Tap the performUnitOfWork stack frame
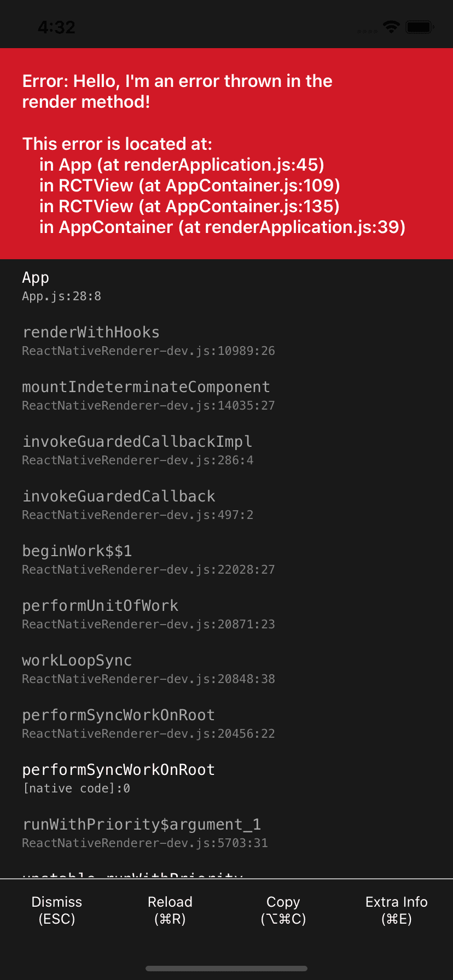Screen dimensions: 453x980 (x=148, y=614)
